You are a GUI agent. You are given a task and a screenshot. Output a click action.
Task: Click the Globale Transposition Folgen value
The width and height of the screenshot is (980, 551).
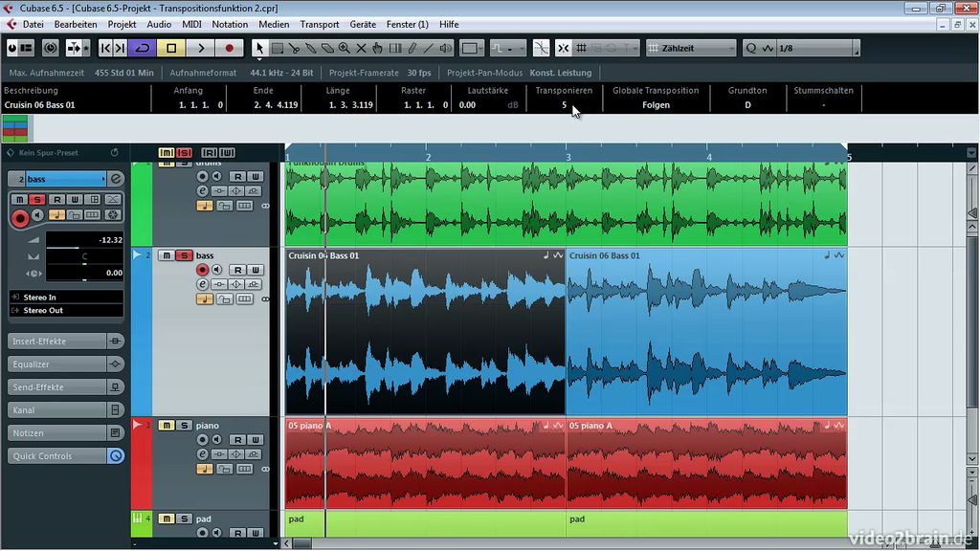(x=656, y=105)
